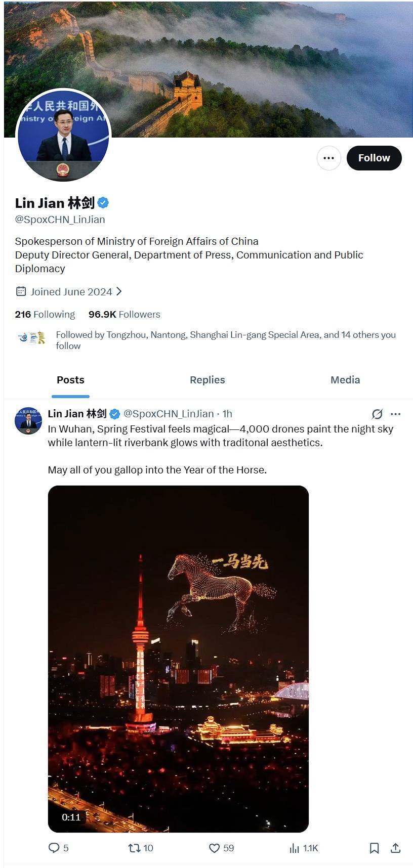Image resolution: width=413 pixels, height=868 pixels.
Task: Open post view analytics icon
Action: (x=295, y=848)
